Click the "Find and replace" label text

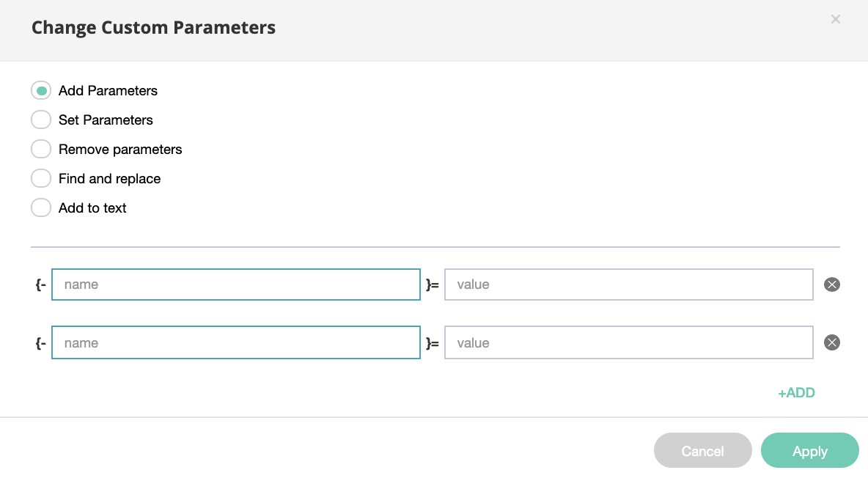(x=109, y=179)
